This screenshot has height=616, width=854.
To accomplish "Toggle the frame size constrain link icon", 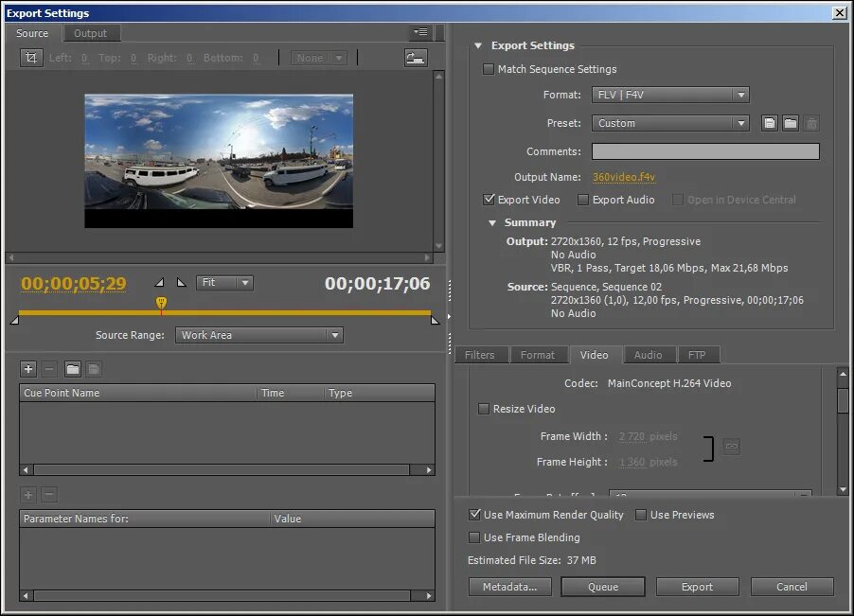I will (731, 447).
